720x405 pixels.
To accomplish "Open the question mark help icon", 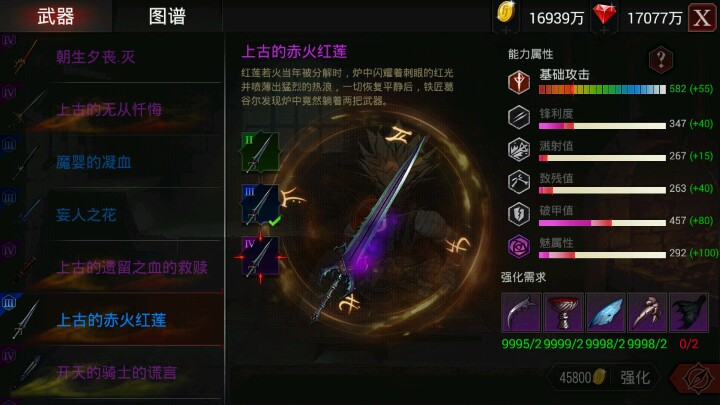I will [x=661, y=59].
